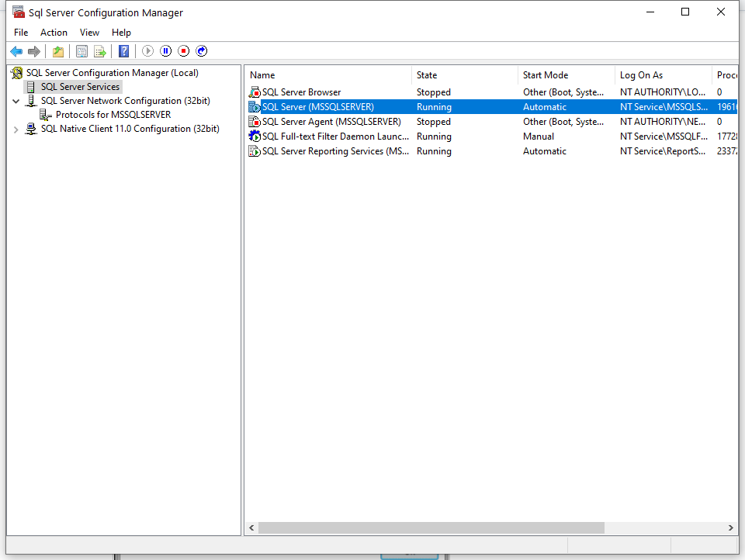Click the Up one level folder icon

click(58, 51)
